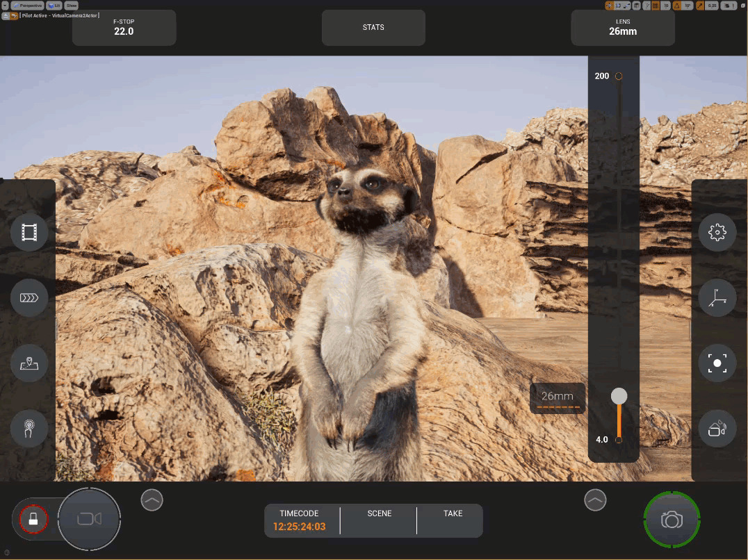Screen dimensions: 748x560
Task: Click the camera with signal icon
Action: (x=717, y=428)
